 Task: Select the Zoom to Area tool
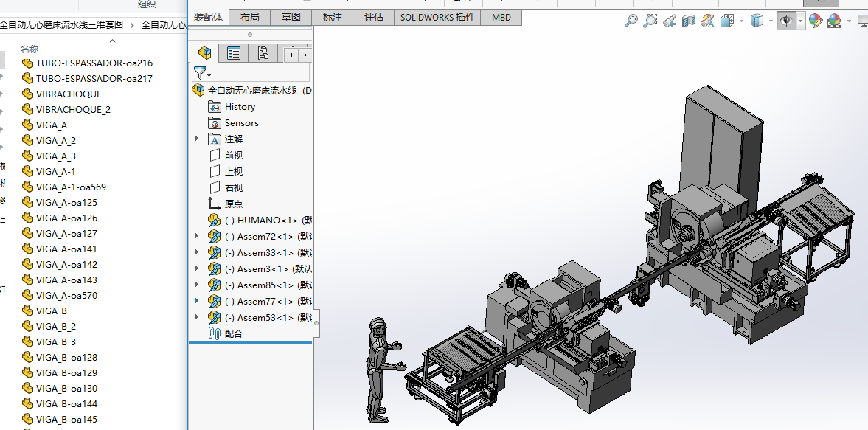[650, 21]
